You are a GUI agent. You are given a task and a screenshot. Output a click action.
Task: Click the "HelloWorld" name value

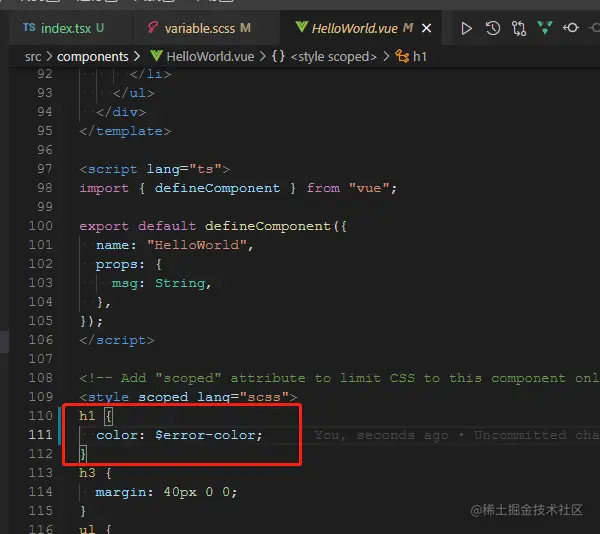[197, 245]
